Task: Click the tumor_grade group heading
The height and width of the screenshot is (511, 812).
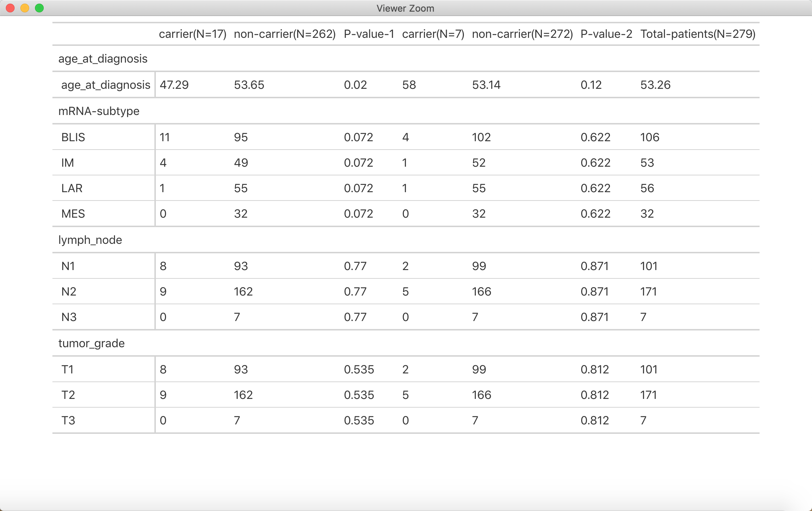Action: [x=91, y=343]
